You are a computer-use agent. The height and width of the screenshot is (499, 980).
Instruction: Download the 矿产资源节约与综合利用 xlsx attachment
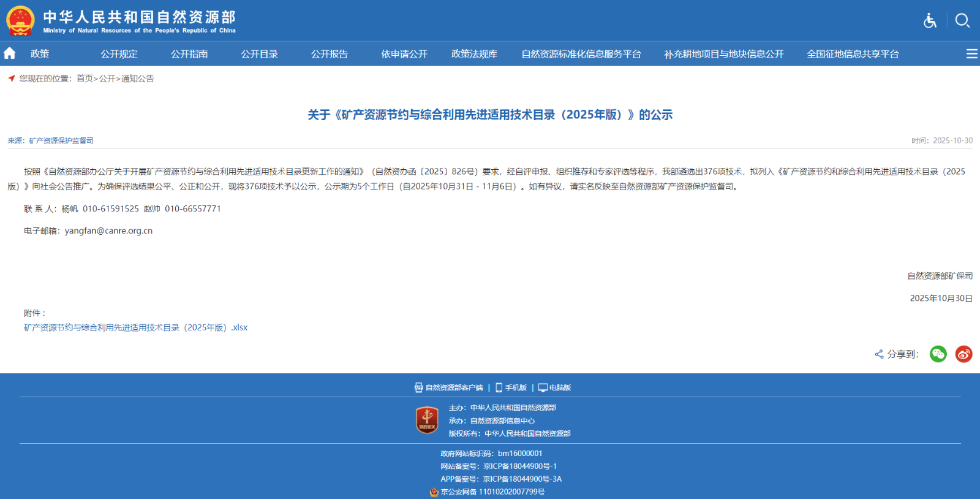click(136, 327)
